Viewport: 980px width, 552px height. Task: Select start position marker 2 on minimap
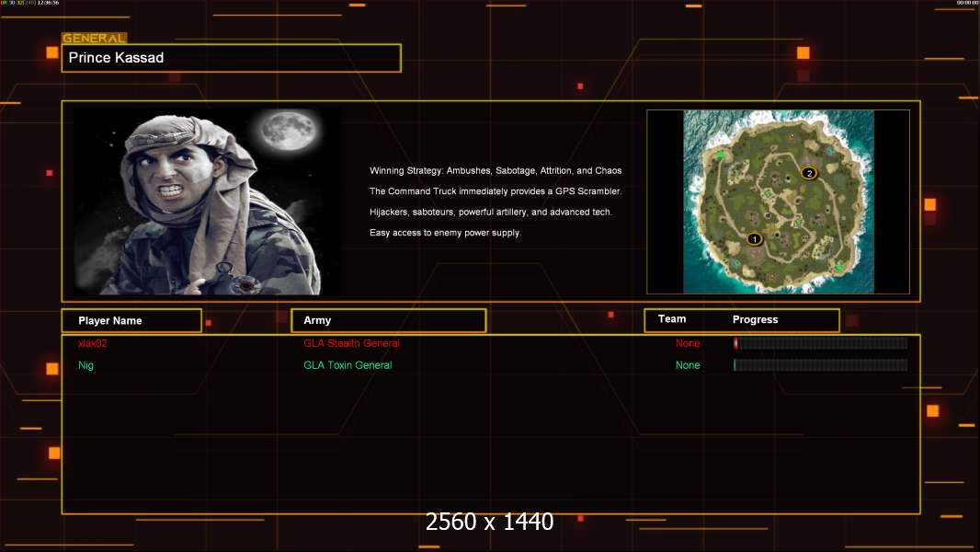pyautogui.click(x=809, y=173)
